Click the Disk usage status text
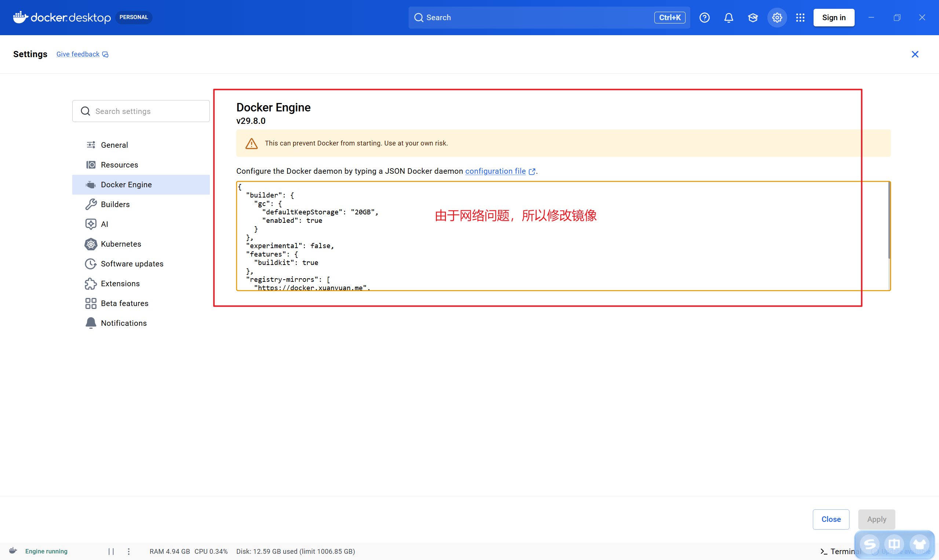The image size is (939, 560). (x=295, y=551)
